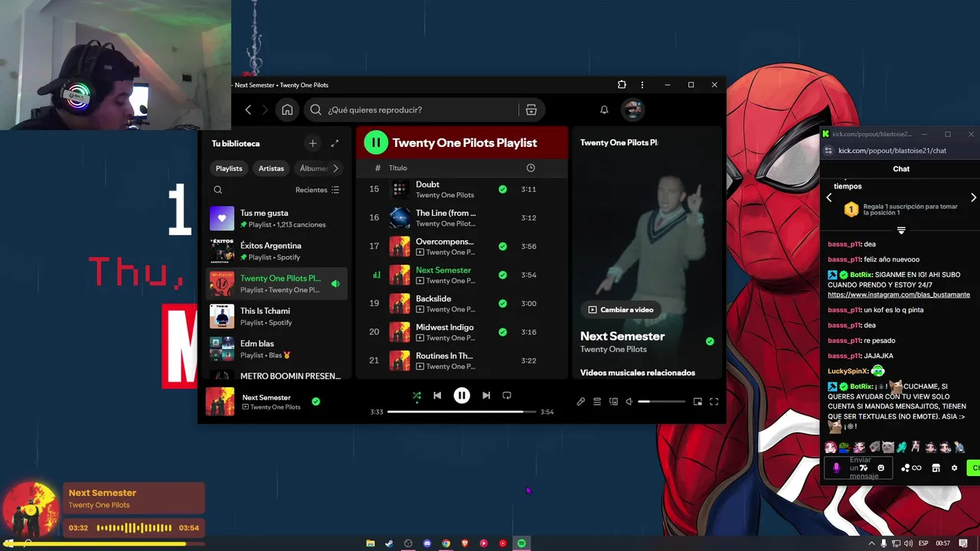This screenshot has width=980, height=551.
Task: Open Spotify three-dot menu in title bar
Action: pyautogui.click(x=642, y=85)
